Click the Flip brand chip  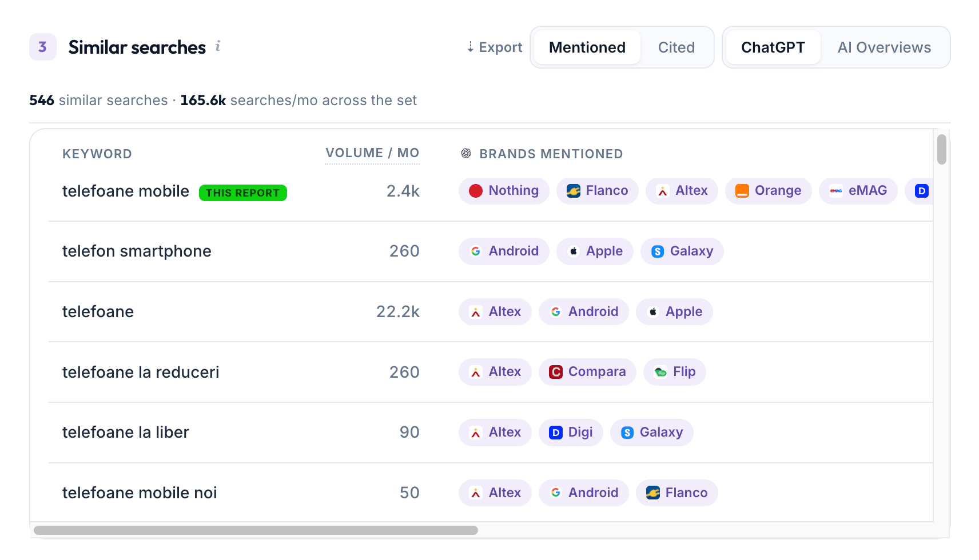674,372
